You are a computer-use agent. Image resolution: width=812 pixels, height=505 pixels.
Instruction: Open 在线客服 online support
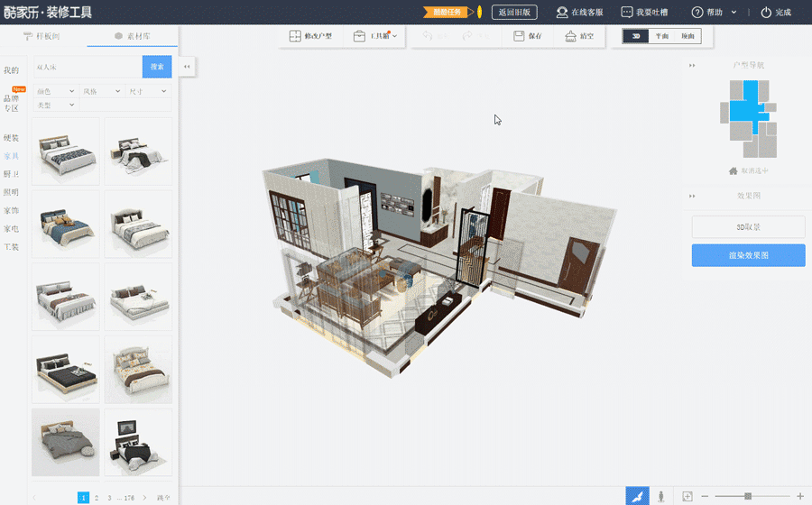562,13
